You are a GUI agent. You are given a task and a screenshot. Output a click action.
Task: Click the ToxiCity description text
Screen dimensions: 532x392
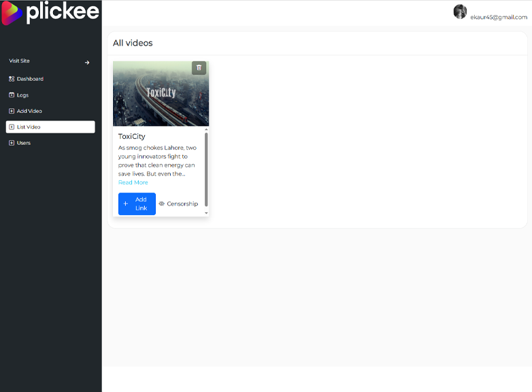[x=157, y=161]
